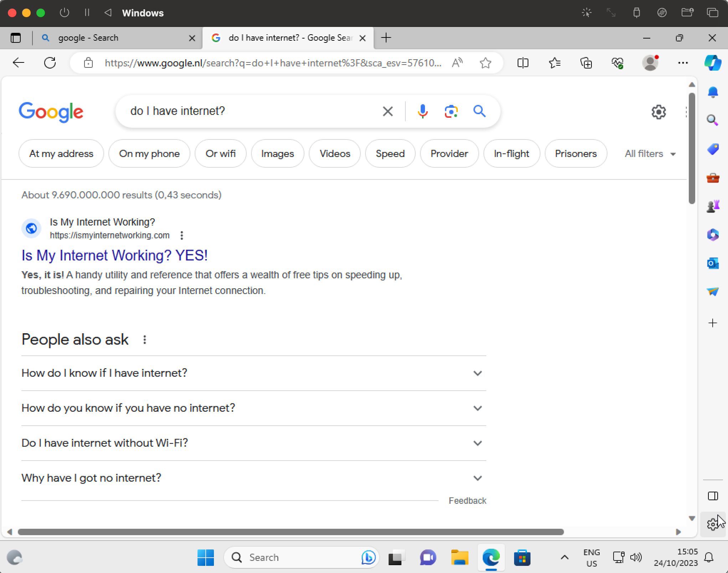The image size is (728, 573).
Task: Open a new browser tab
Action: point(386,38)
